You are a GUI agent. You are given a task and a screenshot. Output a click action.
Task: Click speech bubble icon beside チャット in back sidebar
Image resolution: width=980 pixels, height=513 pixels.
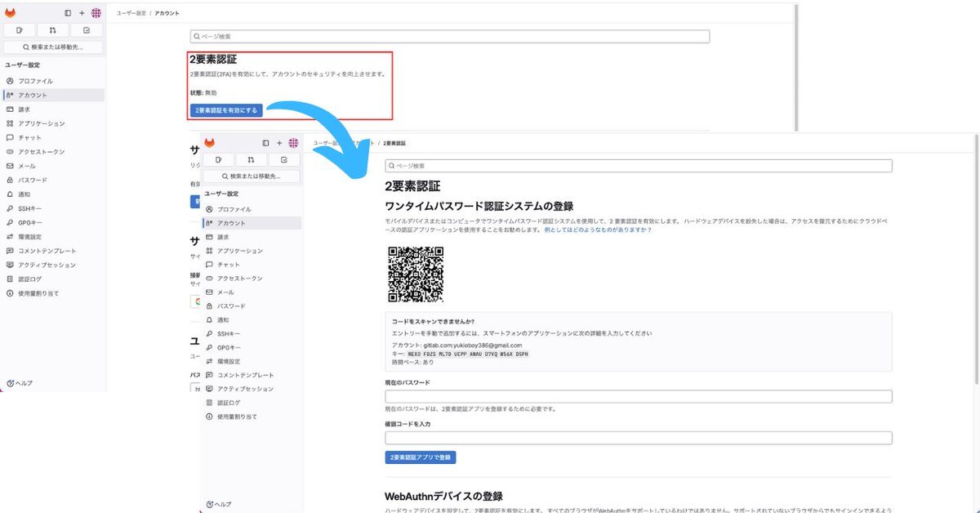tap(10, 137)
